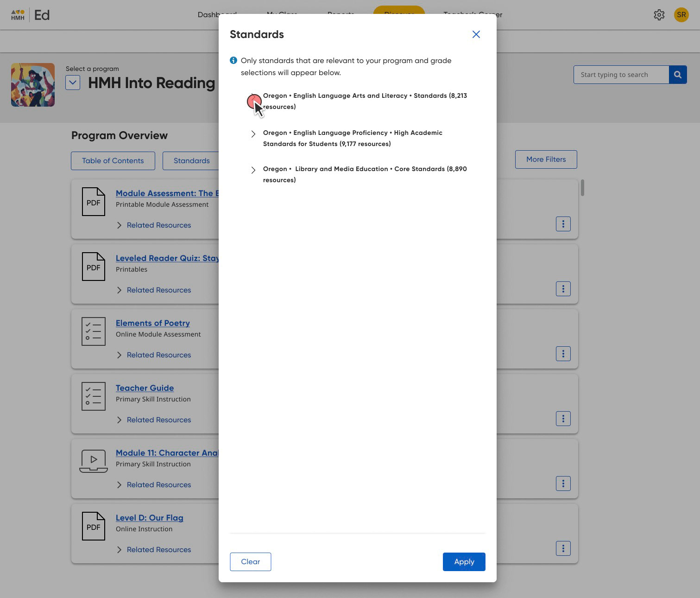Click the HMH Ed logo
Viewport: 700px width, 598px height.
click(x=31, y=15)
